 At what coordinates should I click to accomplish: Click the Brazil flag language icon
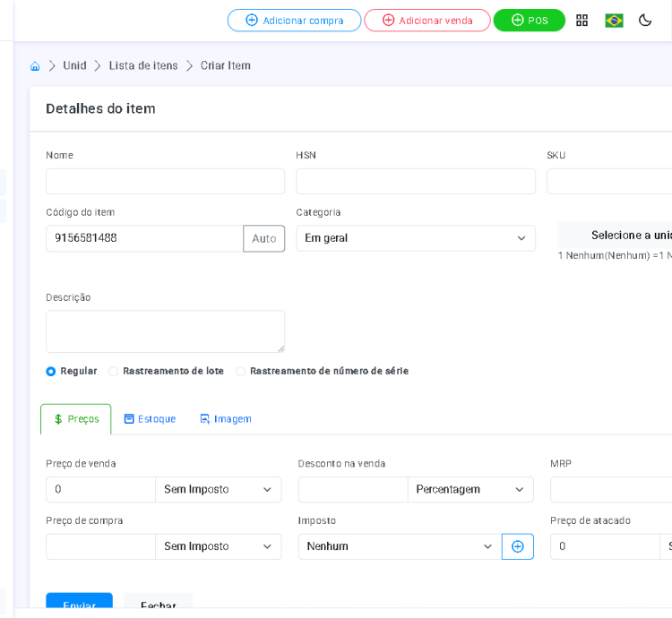614,21
